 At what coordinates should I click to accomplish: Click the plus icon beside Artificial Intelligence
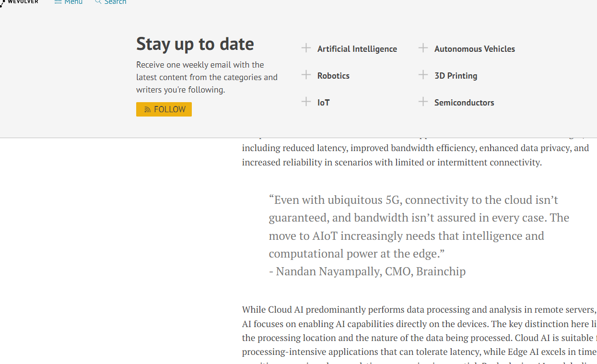306,48
